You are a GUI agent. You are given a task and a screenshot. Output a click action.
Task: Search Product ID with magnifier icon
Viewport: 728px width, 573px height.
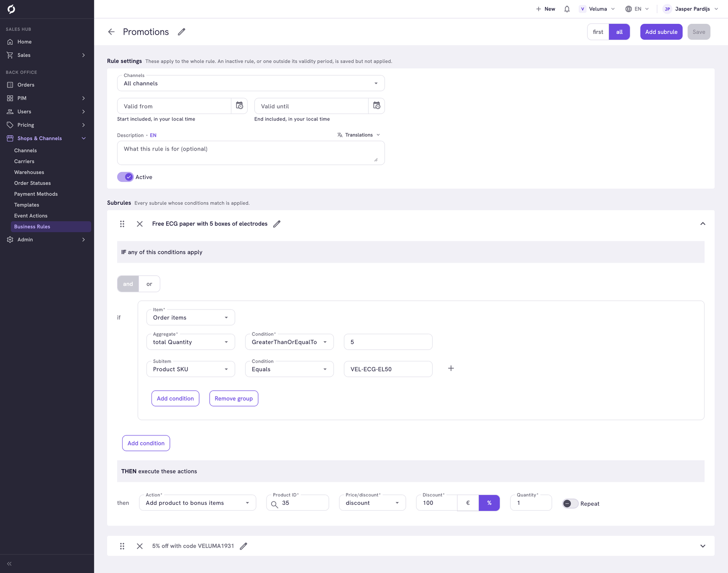pyautogui.click(x=274, y=504)
